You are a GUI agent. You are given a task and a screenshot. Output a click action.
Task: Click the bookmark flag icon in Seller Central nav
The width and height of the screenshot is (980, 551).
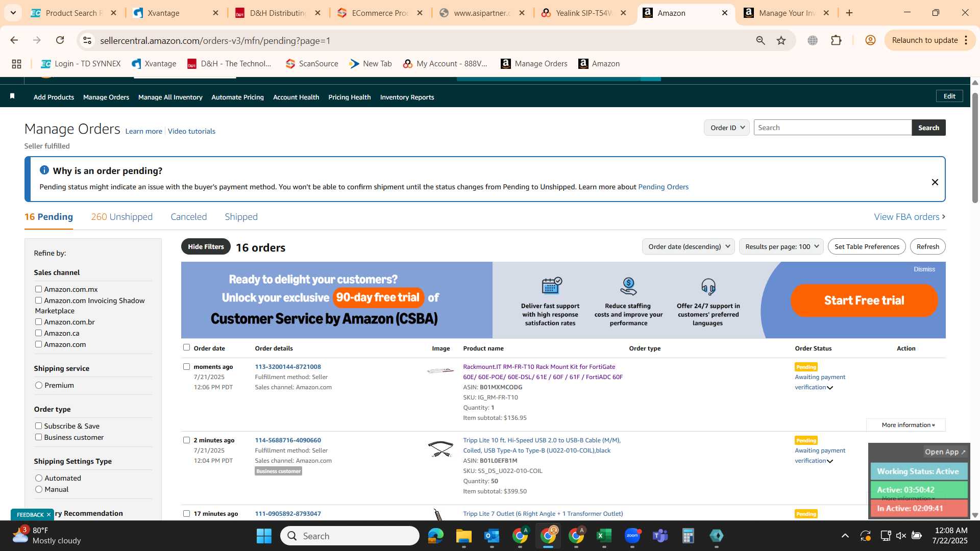click(12, 96)
